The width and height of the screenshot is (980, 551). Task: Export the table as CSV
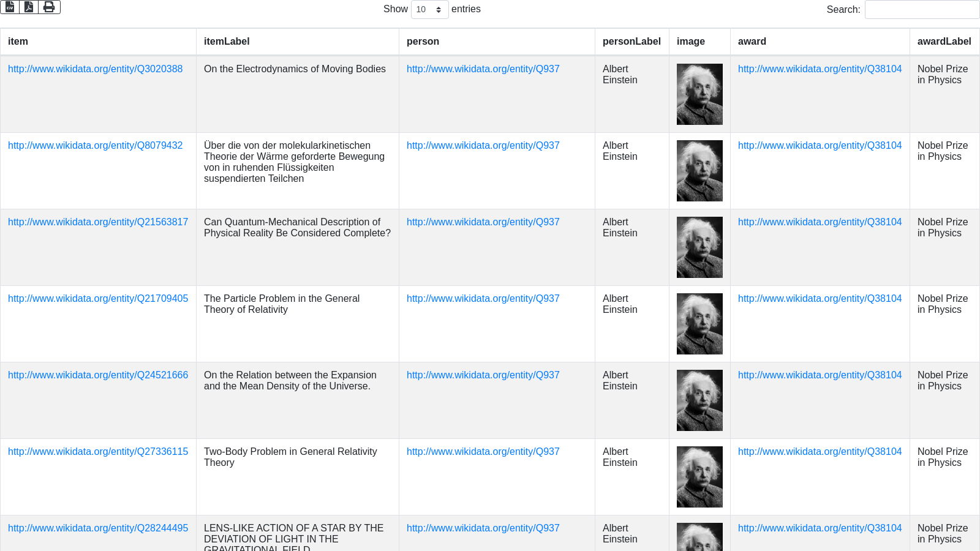pos(10,7)
